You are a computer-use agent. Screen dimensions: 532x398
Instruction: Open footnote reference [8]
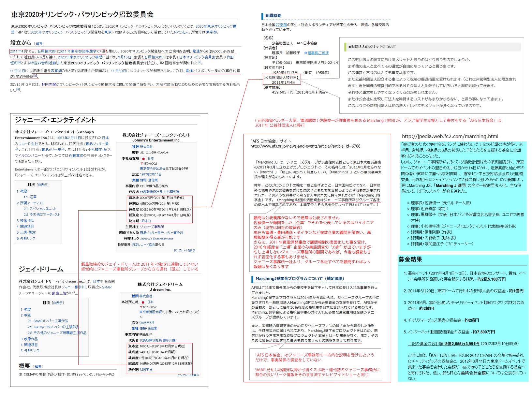tap(35, 76)
